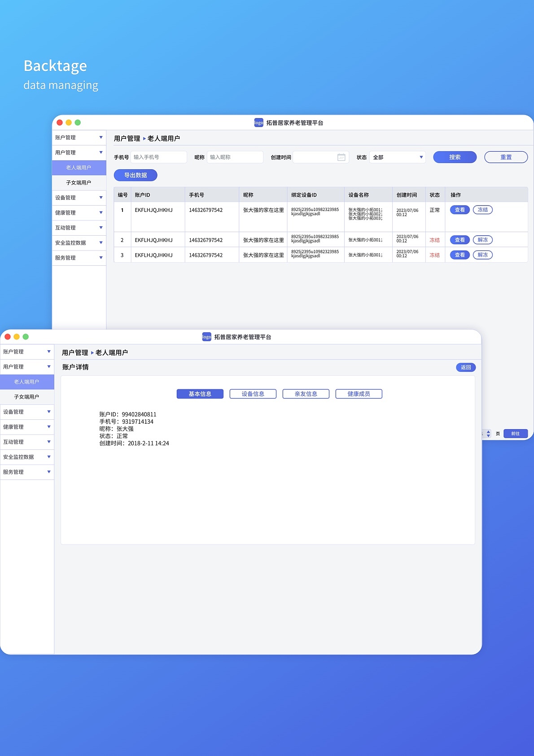Expand 健康管理 arrow in back window sidebar
The height and width of the screenshot is (756, 534).
(x=101, y=212)
